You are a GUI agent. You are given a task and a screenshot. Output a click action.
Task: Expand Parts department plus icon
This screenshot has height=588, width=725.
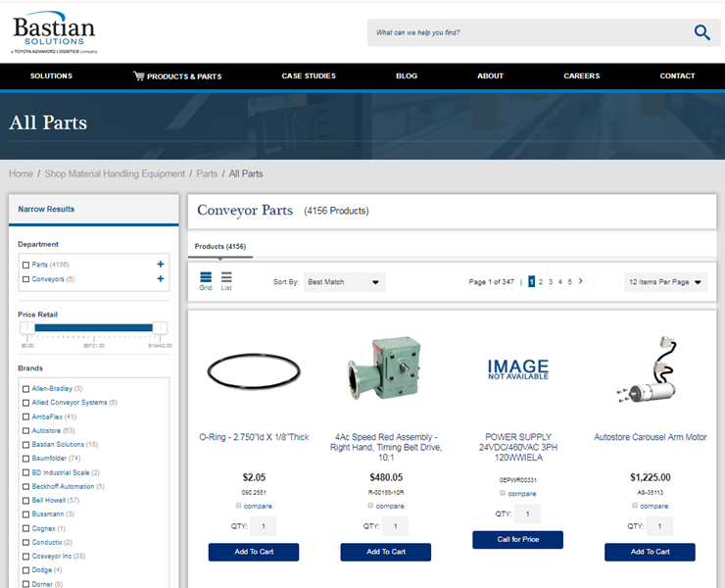click(161, 265)
